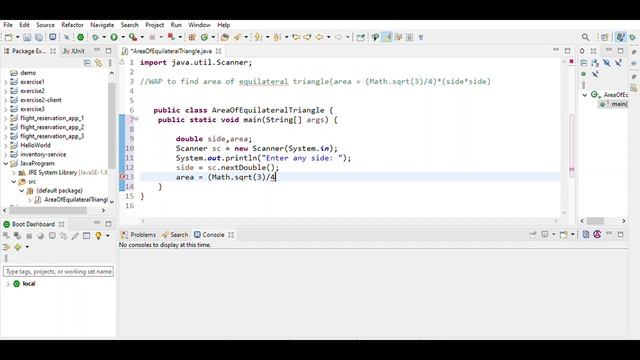The width and height of the screenshot is (640, 360).
Task: Toggle Java perspective button at top right
Action: point(621,37)
